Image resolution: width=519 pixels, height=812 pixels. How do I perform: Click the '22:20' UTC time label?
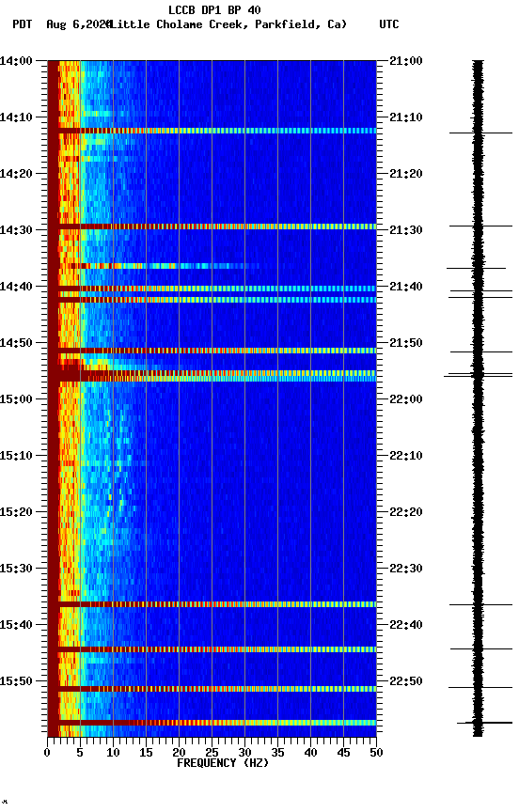coord(406,512)
